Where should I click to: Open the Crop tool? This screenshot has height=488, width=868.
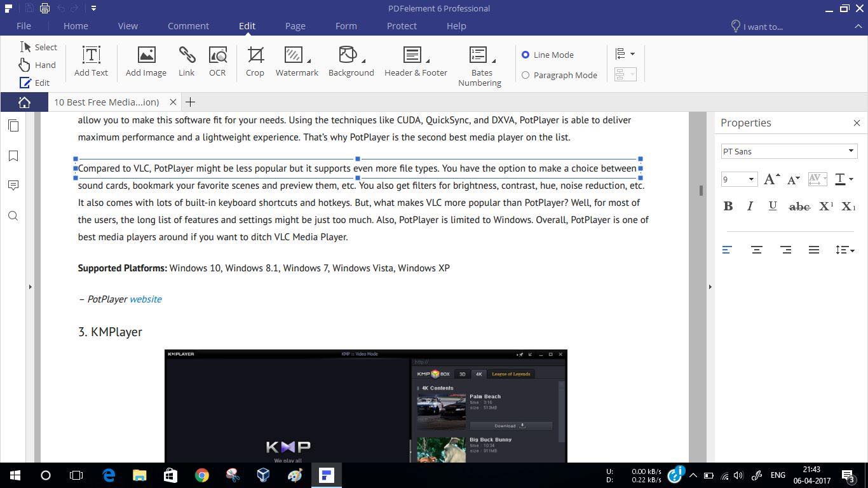[x=255, y=60]
